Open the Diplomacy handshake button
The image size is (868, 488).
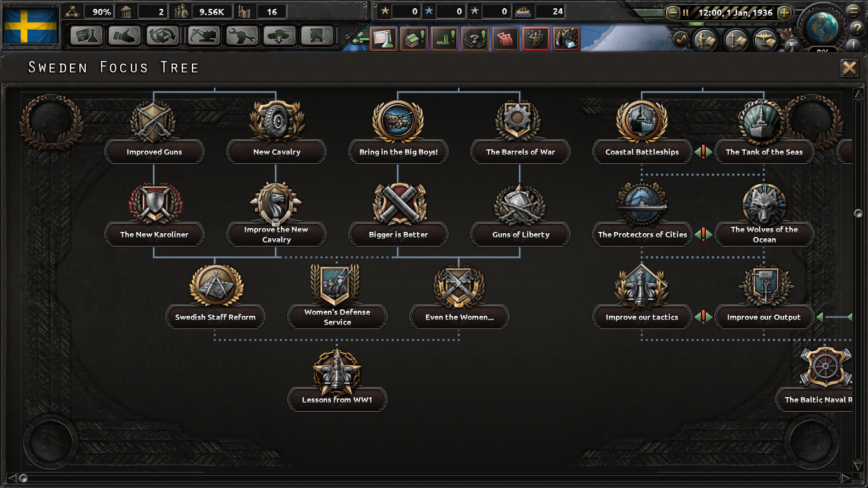[125, 36]
